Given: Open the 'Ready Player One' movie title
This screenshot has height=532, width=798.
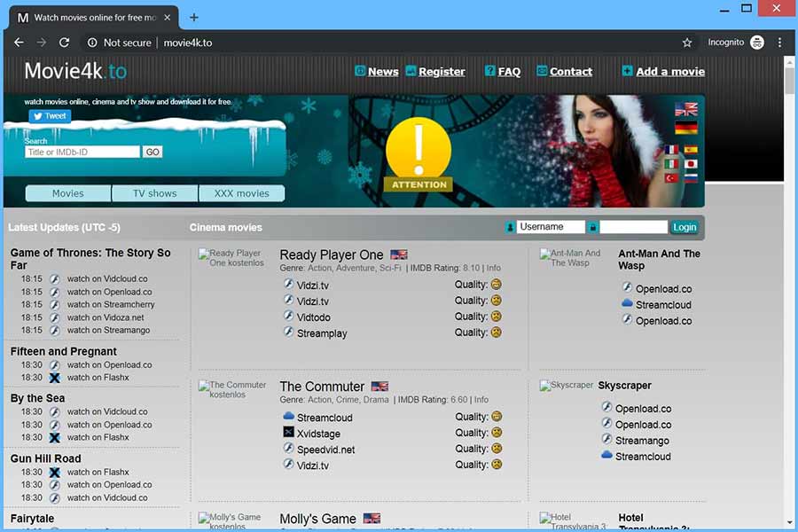Looking at the screenshot, I should pos(332,254).
